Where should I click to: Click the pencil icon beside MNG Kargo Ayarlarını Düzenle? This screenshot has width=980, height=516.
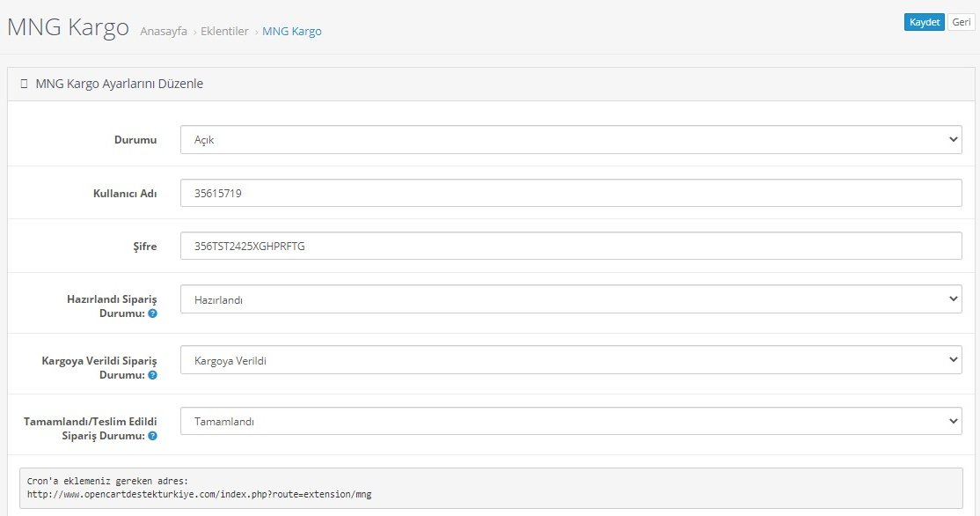click(24, 84)
